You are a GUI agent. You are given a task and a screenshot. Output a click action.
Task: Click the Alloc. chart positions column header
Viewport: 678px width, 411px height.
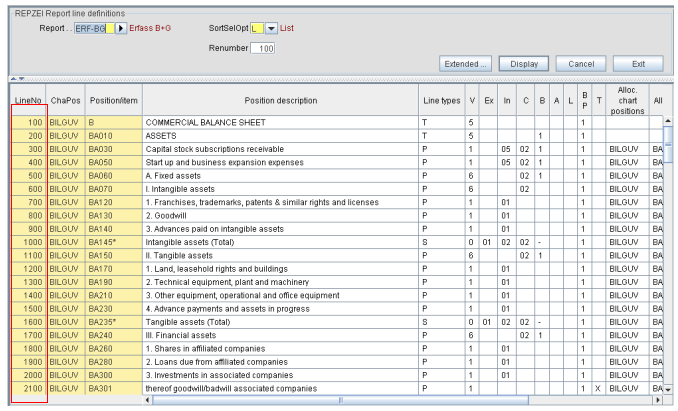(627, 100)
